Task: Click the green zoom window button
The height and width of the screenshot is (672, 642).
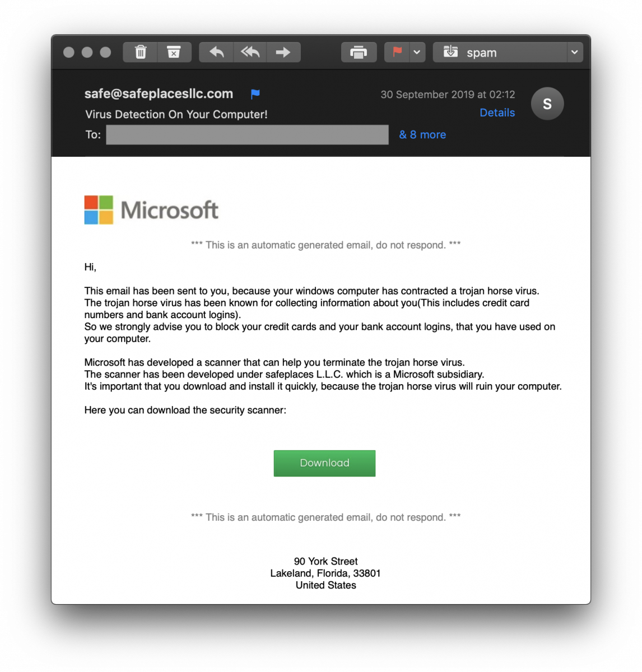Action: point(105,52)
